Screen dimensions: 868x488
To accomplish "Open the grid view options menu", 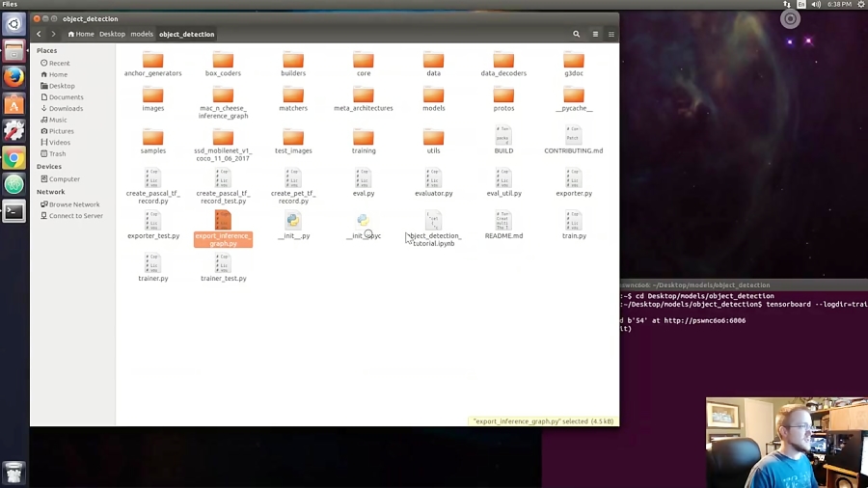I will tap(611, 34).
